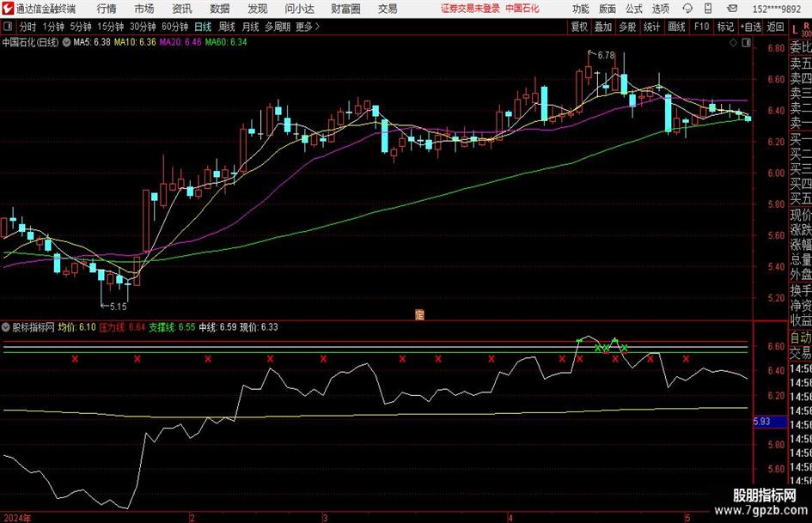Expand the 中国石化(日线) indicator dropdown arrow
The height and width of the screenshot is (523, 812).
67,42
